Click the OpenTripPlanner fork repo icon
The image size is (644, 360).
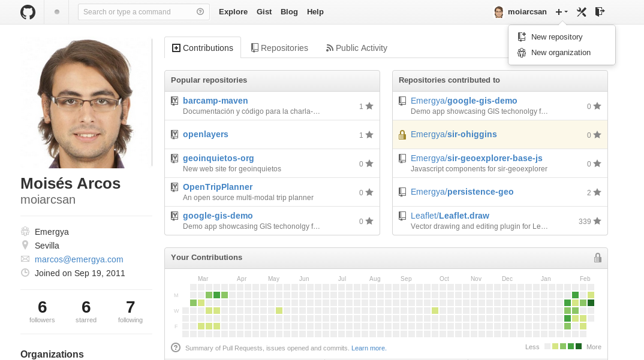[174, 187]
